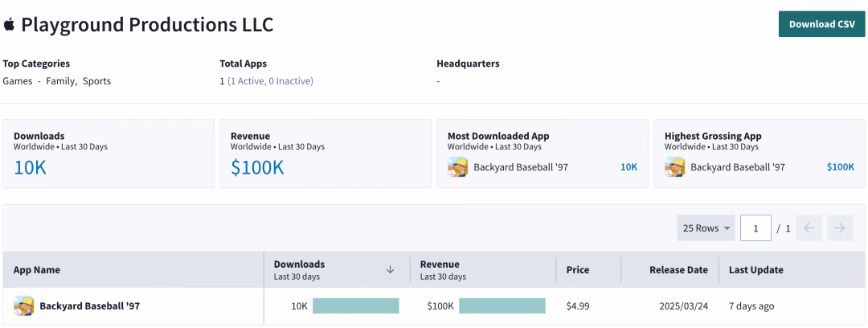This screenshot has height=328, width=868.
Task: Click the '7 days ago' cell
Action: click(x=751, y=305)
